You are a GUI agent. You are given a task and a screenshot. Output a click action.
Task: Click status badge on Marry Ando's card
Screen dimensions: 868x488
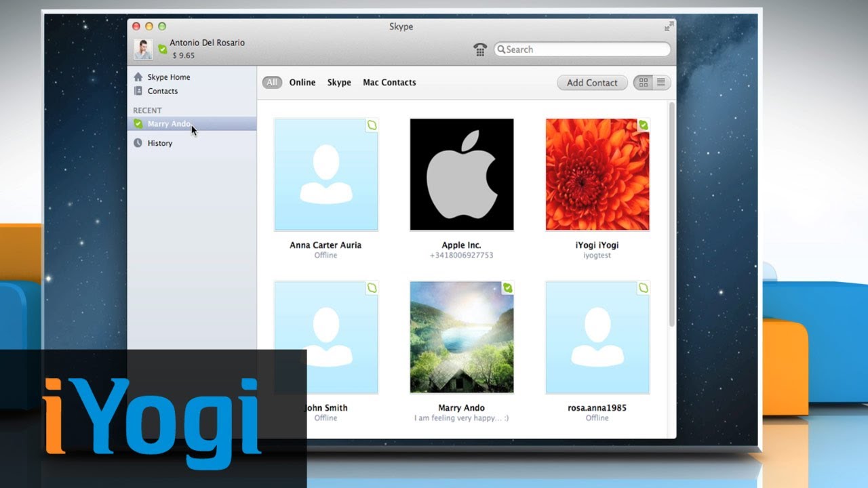coord(507,288)
